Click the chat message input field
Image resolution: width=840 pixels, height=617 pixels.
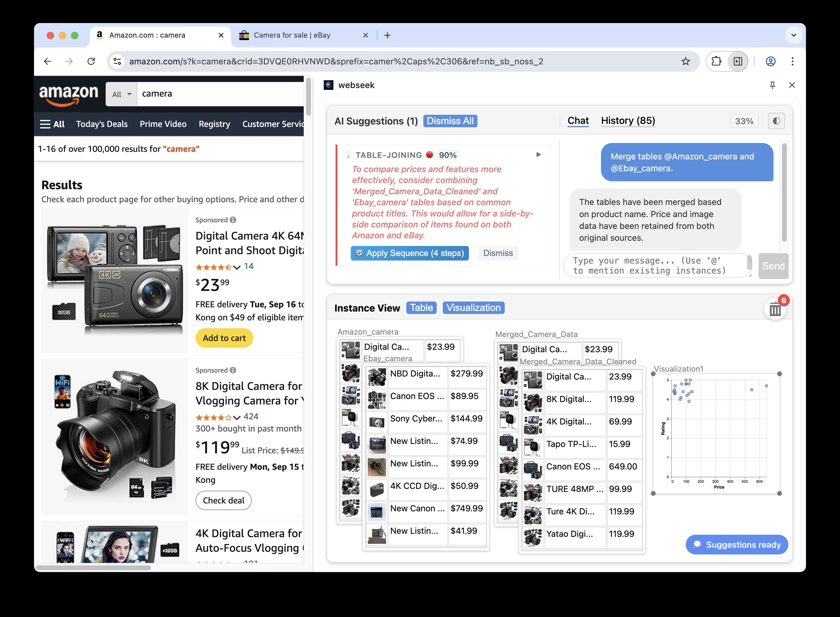[x=657, y=266]
